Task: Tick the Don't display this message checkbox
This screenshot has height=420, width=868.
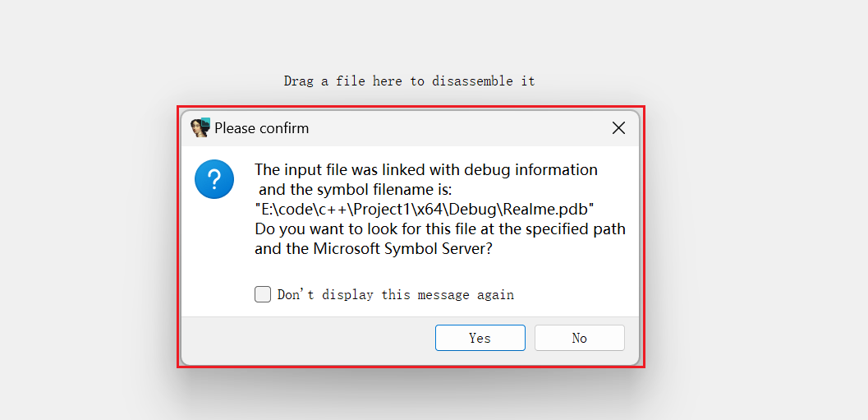Action: (x=263, y=294)
